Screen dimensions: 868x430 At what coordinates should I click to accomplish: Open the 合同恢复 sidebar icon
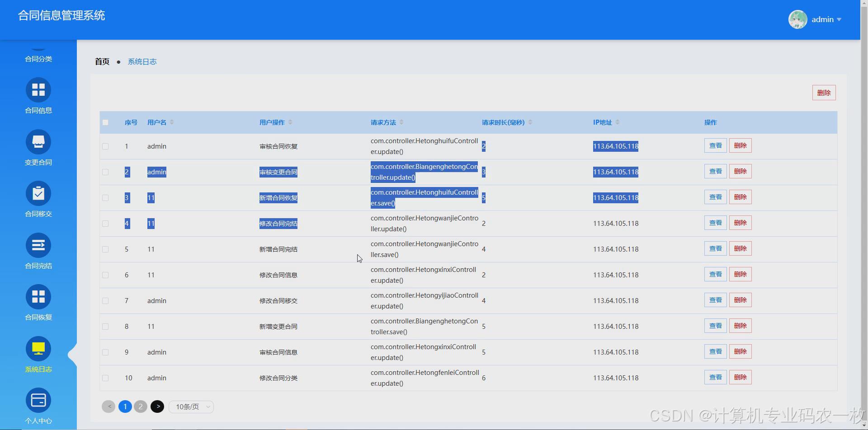tap(38, 297)
